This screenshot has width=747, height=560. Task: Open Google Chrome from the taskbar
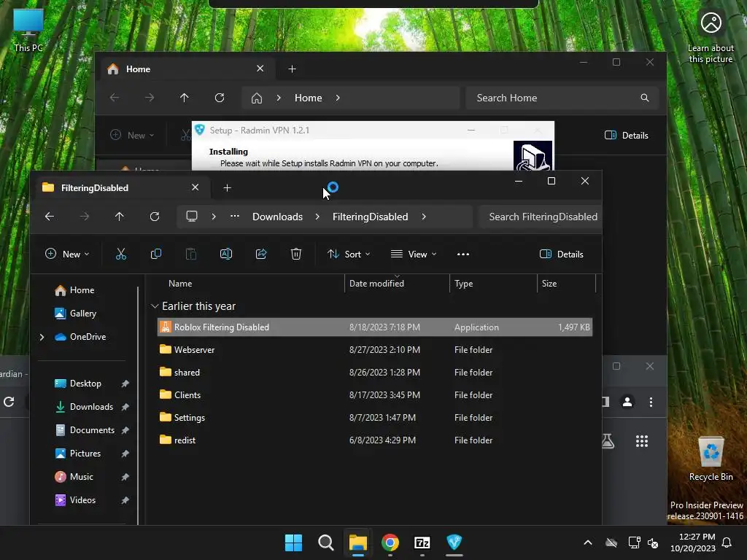(390, 542)
